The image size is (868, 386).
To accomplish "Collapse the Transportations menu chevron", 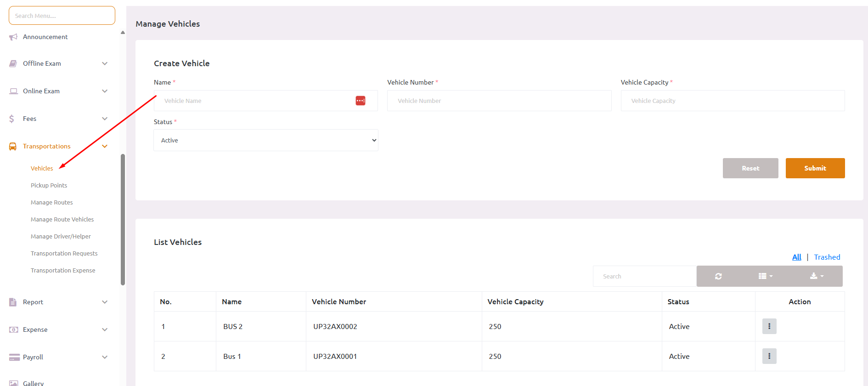I will (105, 146).
